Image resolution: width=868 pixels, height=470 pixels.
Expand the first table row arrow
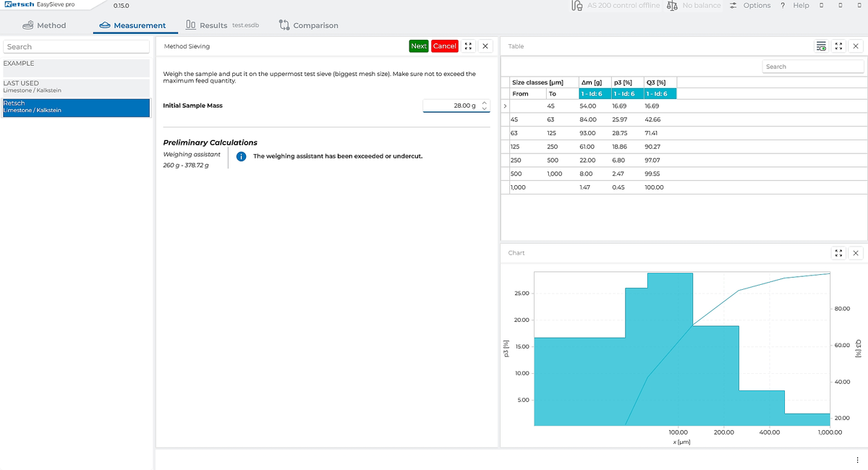[505, 106]
